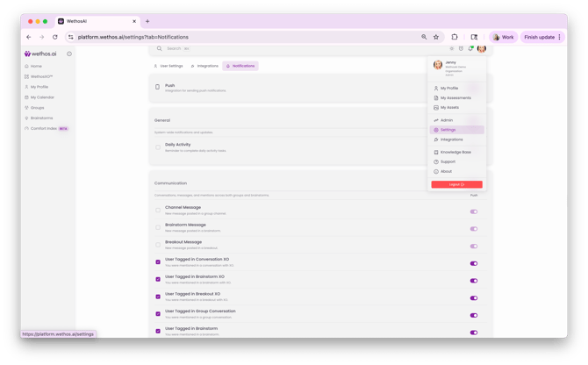Click the wethos.ai logo in sidebar
Viewport: 588px width, 365px height.
click(x=40, y=54)
